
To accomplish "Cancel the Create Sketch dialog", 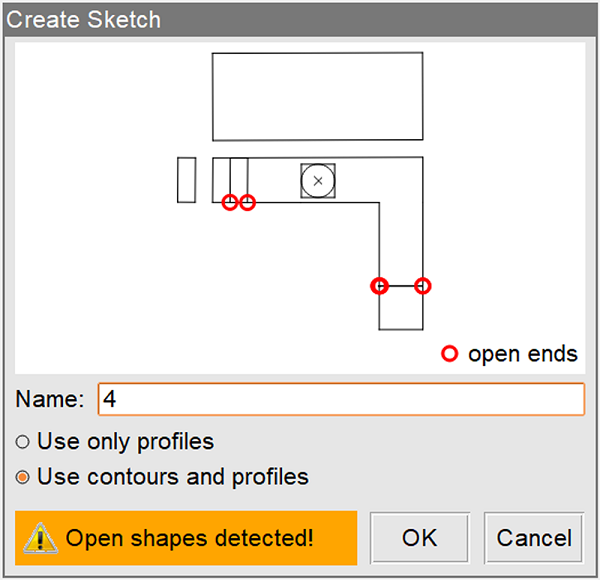I will [x=534, y=538].
